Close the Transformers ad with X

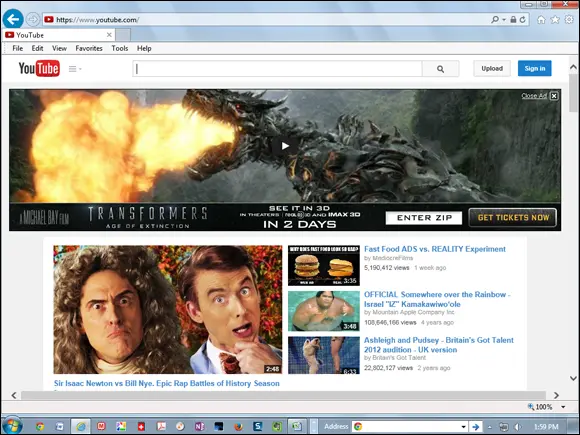pos(554,96)
